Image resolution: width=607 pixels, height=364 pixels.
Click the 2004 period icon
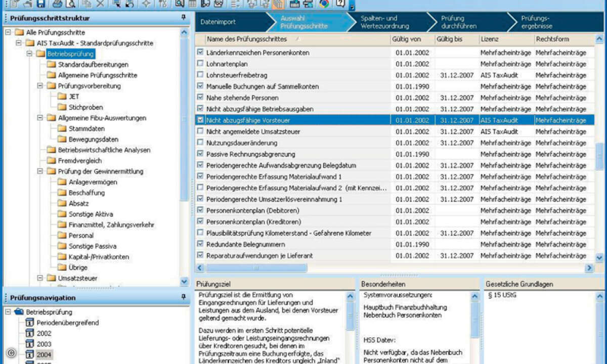[x=30, y=355]
